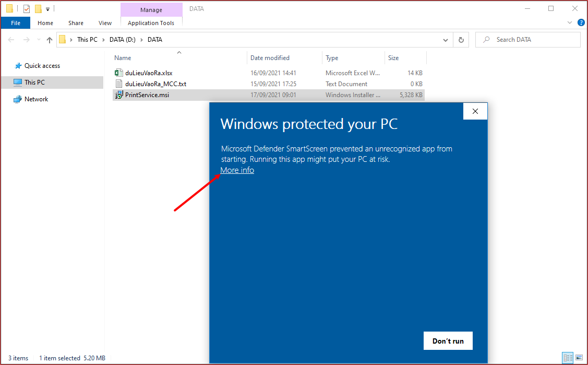Click the Help question mark icon
This screenshot has height=365, width=588.
pyautogui.click(x=581, y=23)
